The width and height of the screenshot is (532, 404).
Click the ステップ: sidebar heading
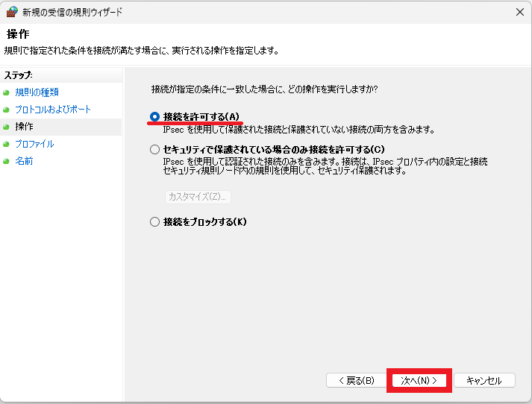click(x=18, y=75)
